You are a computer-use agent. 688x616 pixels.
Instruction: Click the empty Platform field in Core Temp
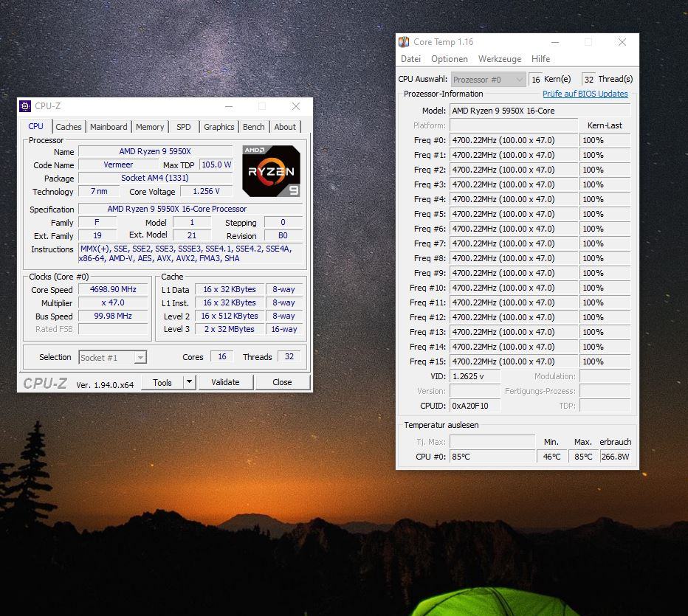point(514,125)
